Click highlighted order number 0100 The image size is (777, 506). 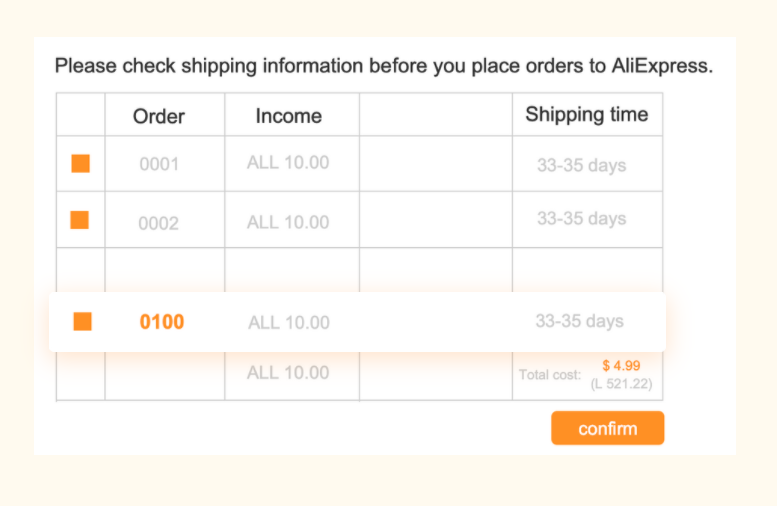[162, 322]
